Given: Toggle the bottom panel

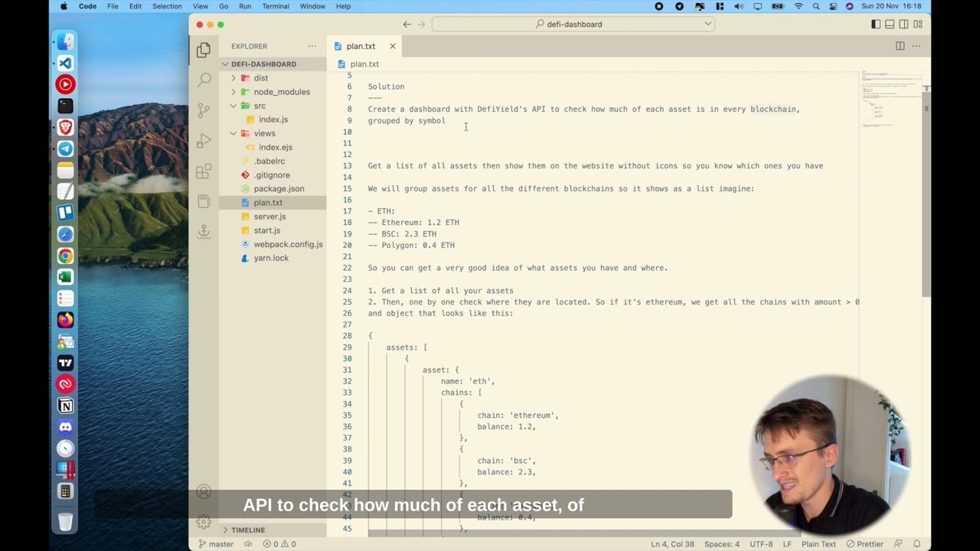Looking at the screenshot, I should pos(890,24).
